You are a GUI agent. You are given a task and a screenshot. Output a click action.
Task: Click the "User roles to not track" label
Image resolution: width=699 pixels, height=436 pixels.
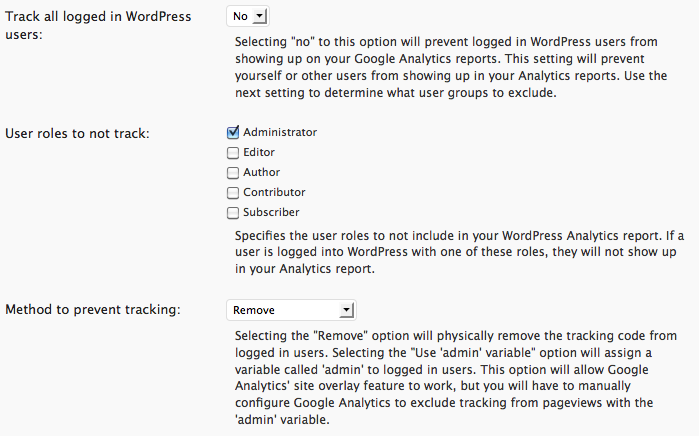pyautogui.click(x=77, y=133)
